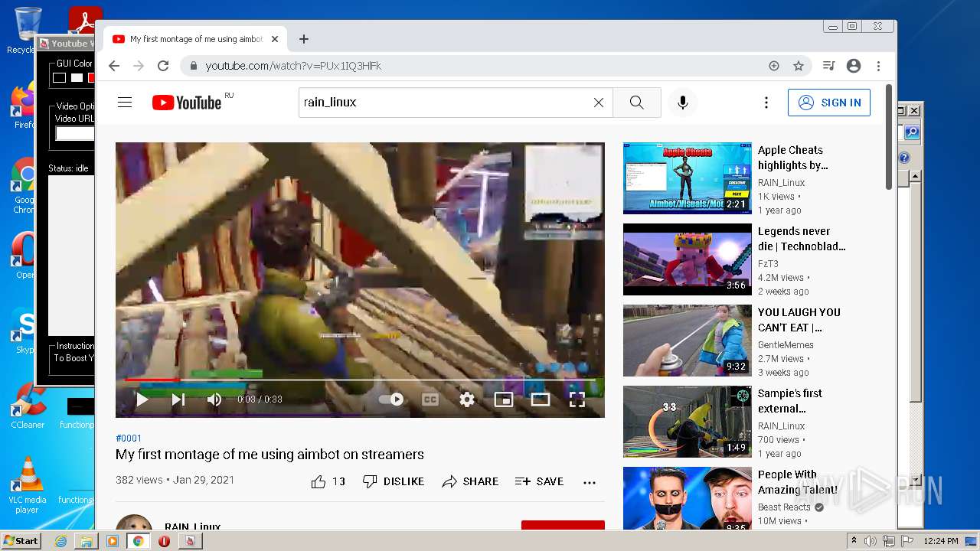Open the 'Legends never die | Technoblade' title
Image resolution: width=980 pixels, height=551 pixels.
[x=802, y=239]
